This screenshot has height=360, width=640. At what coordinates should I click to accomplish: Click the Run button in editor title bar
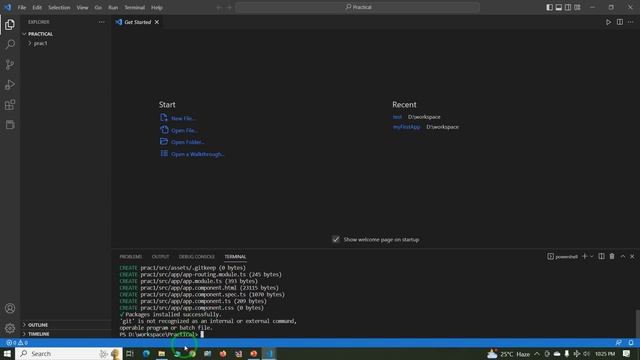[x=608, y=22]
